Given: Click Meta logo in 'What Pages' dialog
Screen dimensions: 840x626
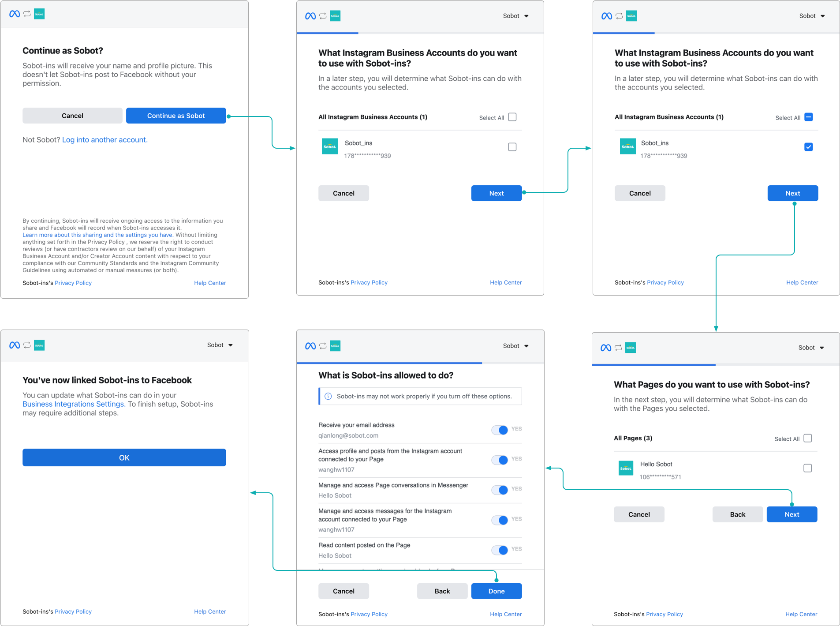Looking at the screenshot, I should (606, 348).
